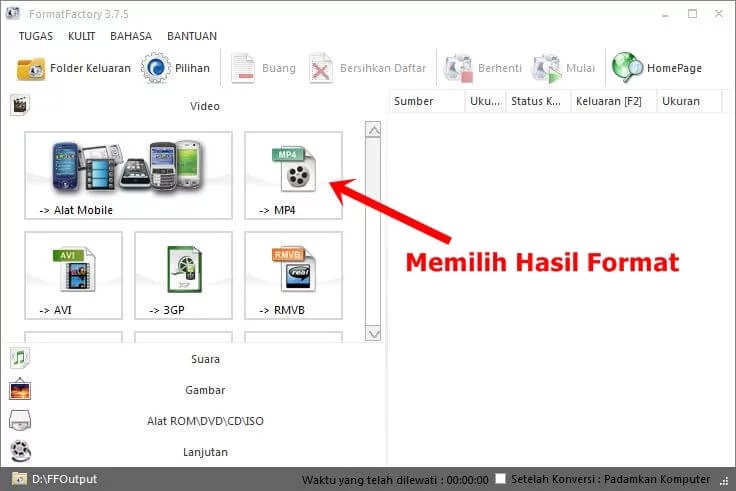The height and width of the screenshot is (491, 736).
Task: Click the Uku... column header
Action: [485, 101]
